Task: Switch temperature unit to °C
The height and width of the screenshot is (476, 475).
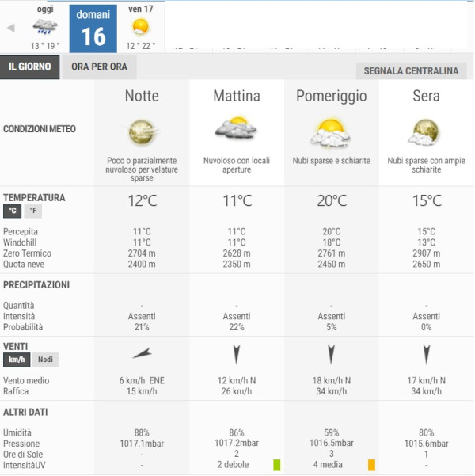Action: pyautogui.click(x=13, y=211)
